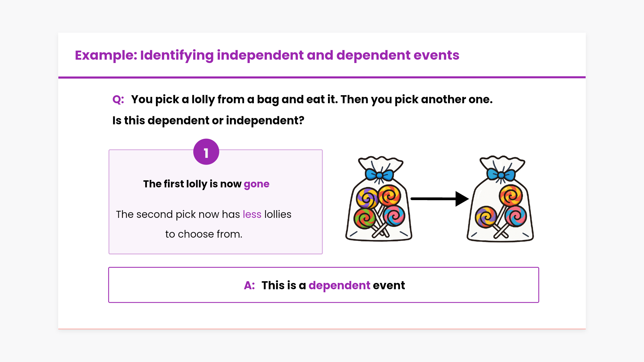Image resolution: width=644 pixels, height=362 pixels.
Task: Click the purple "A:" label in the answer box
Action: (x=249, y=285)
